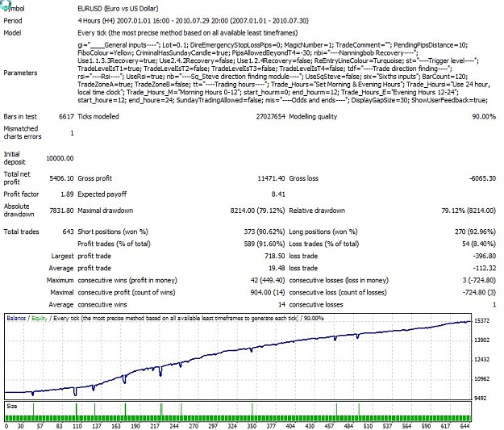Click the 'Modelling quality' value 90.00%
Image resolution: width=504 pixels, height=430 pixels.
point(484,116)
